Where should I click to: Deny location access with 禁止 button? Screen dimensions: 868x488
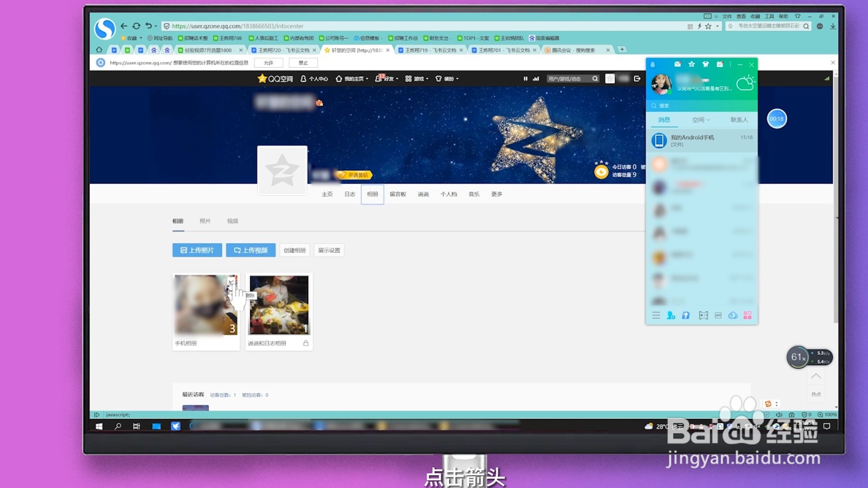tap(303, 63)
